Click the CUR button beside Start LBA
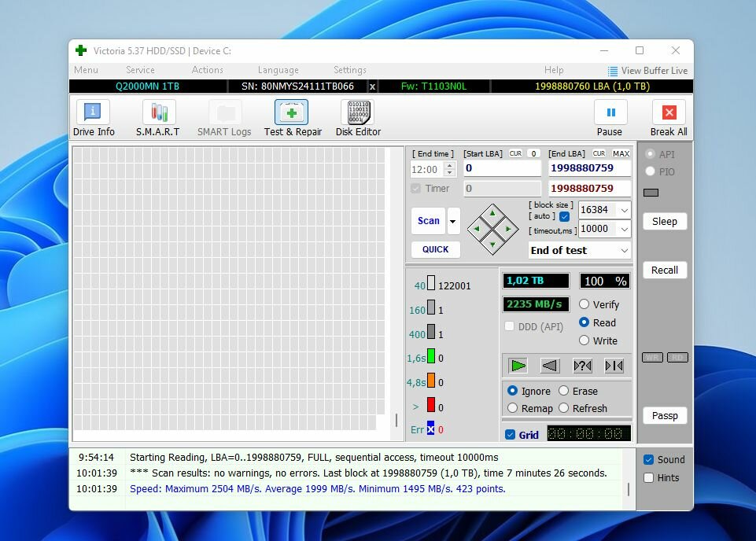The image size is (756, 541). point(515,153)
